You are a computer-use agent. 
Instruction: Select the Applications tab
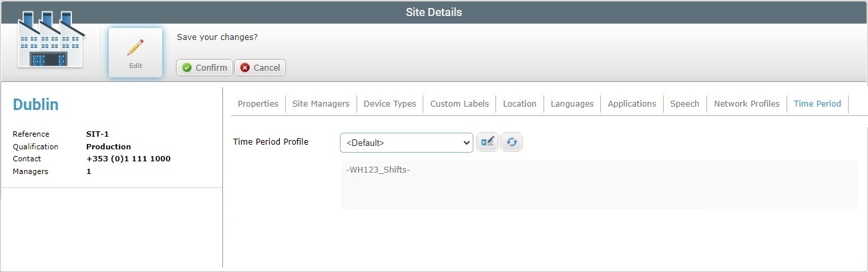(x=632, y=104)
